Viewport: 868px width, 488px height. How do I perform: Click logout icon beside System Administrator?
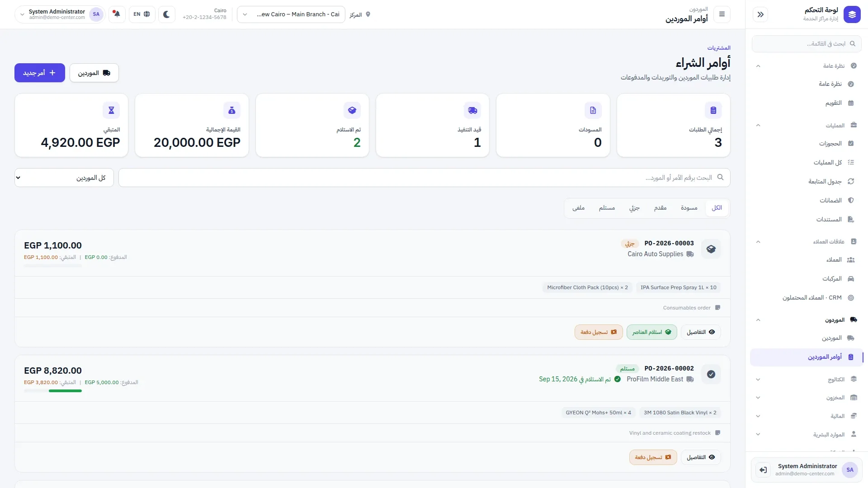pos(763,470)
